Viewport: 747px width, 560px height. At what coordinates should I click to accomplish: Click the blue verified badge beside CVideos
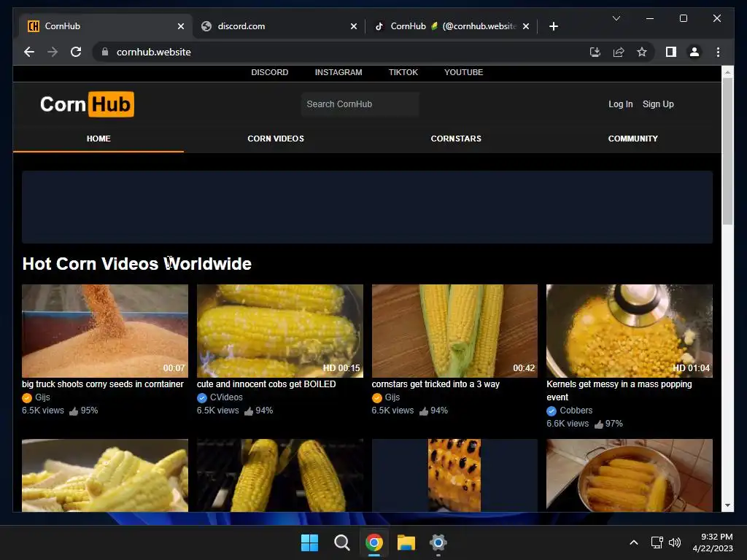[202, 398]
